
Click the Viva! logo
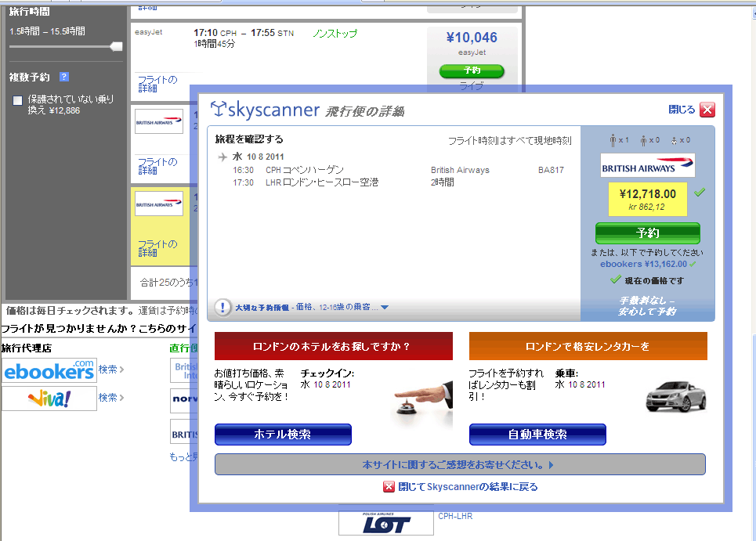click(49, 399)
